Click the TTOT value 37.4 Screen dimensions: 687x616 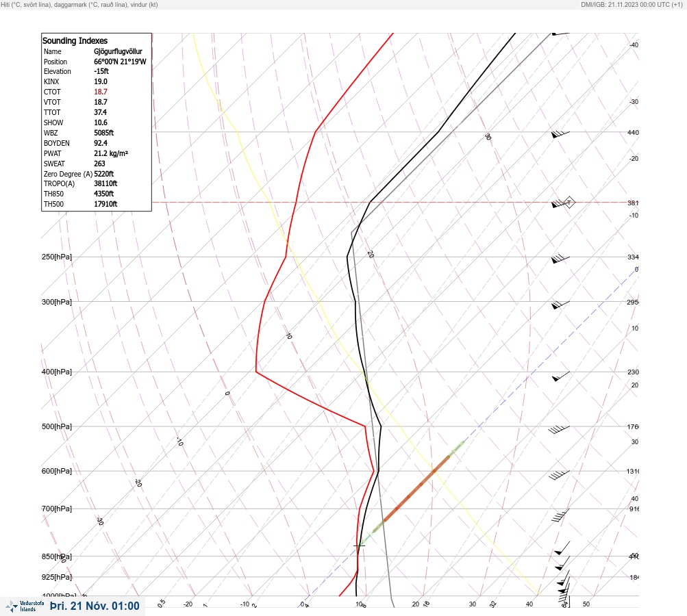click(100, 112)
